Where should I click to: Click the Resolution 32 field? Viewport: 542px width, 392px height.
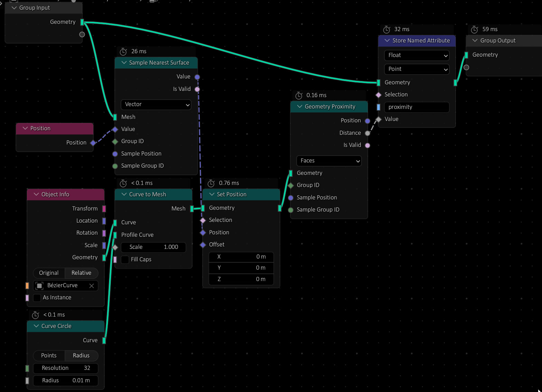coord(66,368)
